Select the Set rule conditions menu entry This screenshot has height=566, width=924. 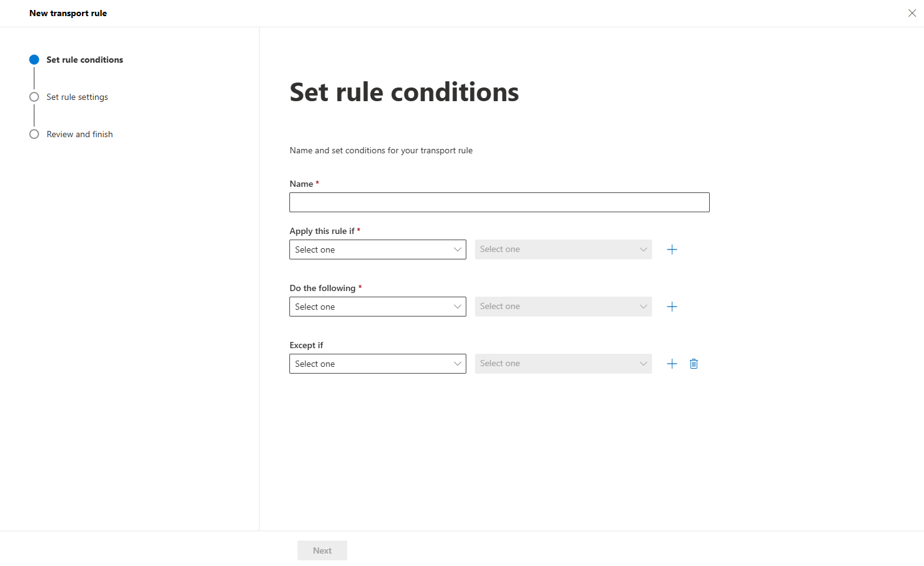[x=84, y=59]
